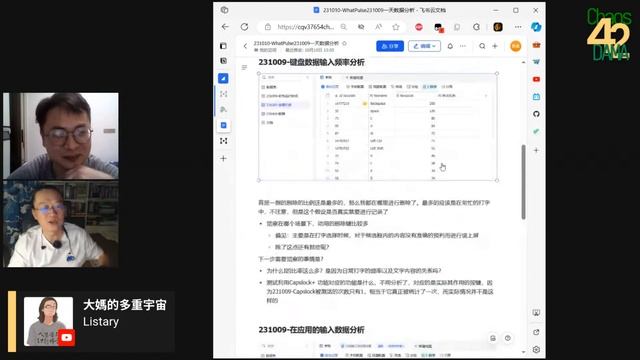This screenshot has height=360, width=640.
Task: Open the red ad blocker extension icon
Action: (419, 27)
